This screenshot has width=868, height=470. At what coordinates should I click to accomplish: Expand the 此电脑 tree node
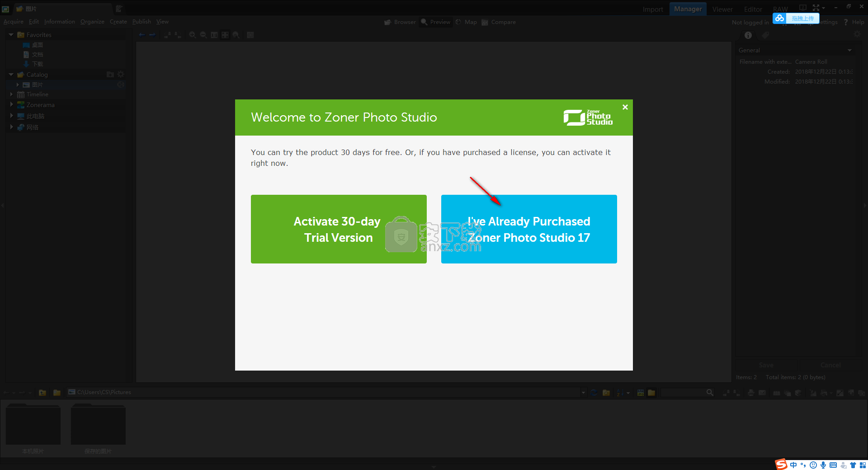[11, 116]
